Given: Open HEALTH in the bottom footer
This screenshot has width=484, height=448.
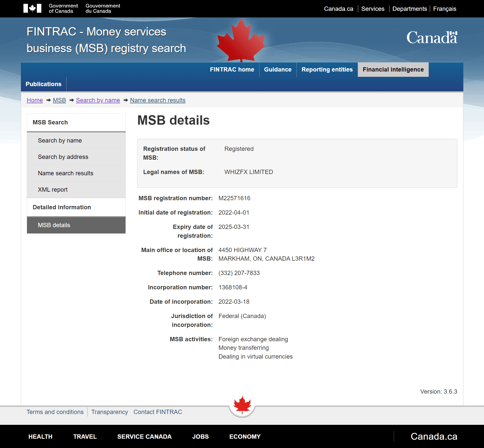Looking at the screenshot, I should 40,437.
